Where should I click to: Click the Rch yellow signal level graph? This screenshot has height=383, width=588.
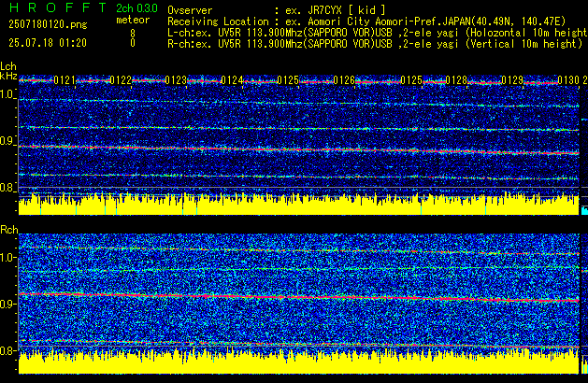coord(299,362)
